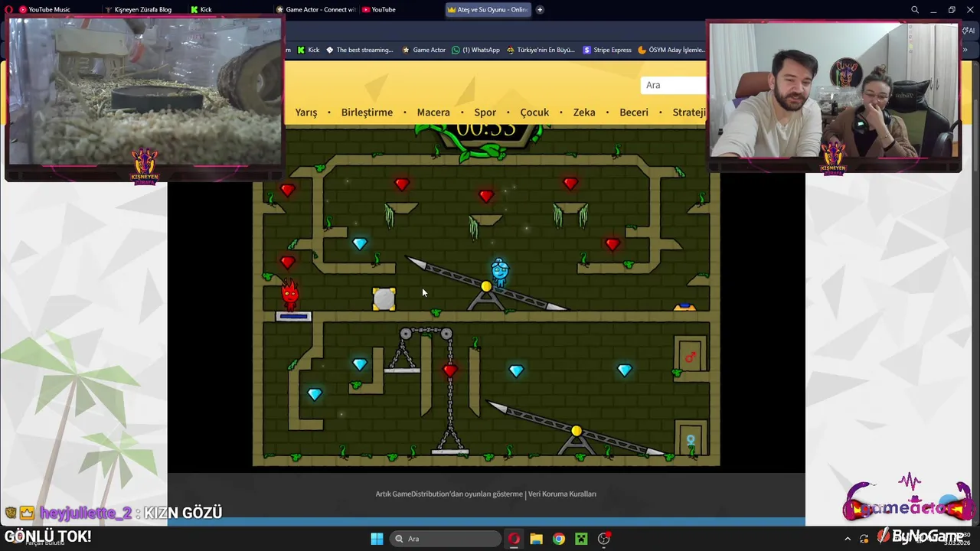Expand the bookmarks overflow chevron
Image resolution: width=980 pixels, height=551 pixels.
pyautogui.click(x=965, y=50)
